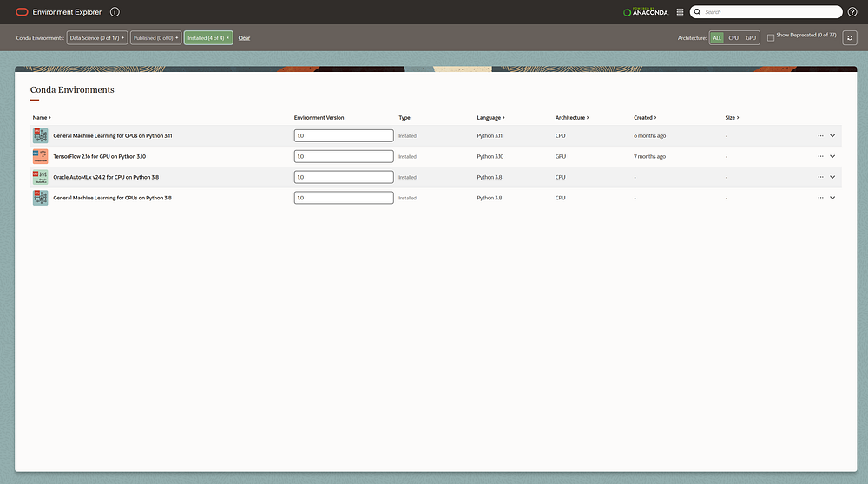Click the GPU architecture cell for TensorFlow
This screenshot has height=484, width=868.
560,156
